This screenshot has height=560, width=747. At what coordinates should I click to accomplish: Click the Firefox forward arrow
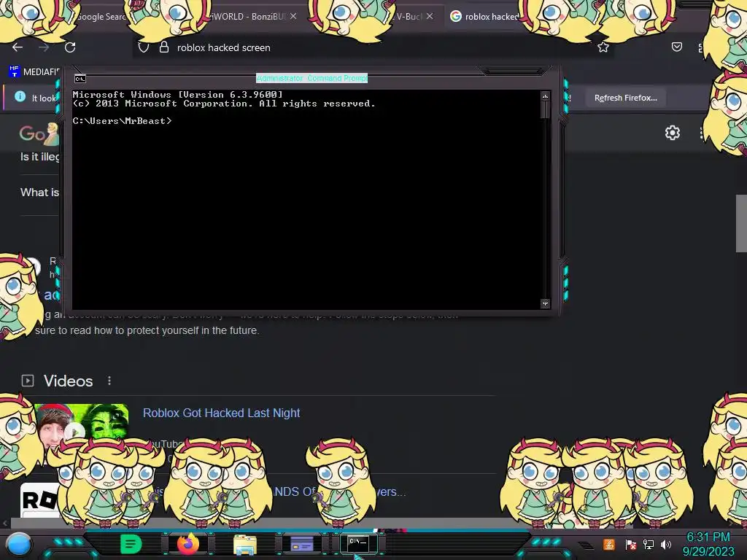44,47
